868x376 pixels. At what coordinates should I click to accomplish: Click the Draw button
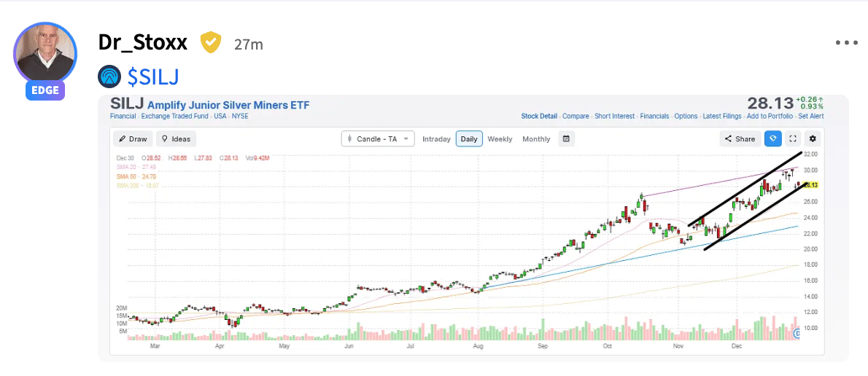click(x=132, y=138)
